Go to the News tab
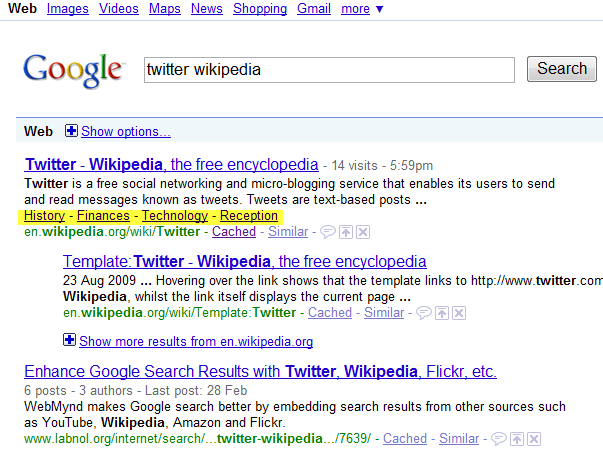Viewport: 603px width, 454px height. 206,9
